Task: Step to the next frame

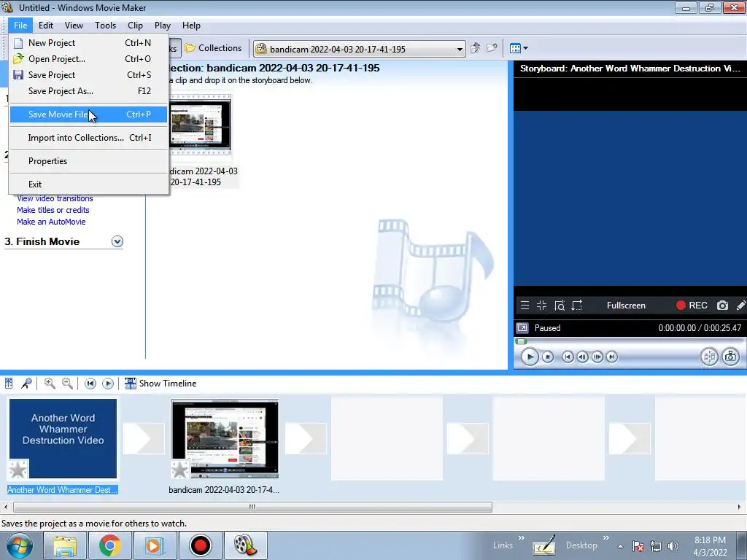Action: 597,357
